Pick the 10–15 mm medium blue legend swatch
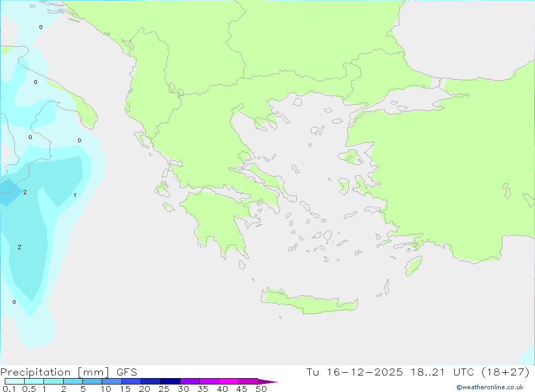Screen dimensions: 535x392 point(112,381)
